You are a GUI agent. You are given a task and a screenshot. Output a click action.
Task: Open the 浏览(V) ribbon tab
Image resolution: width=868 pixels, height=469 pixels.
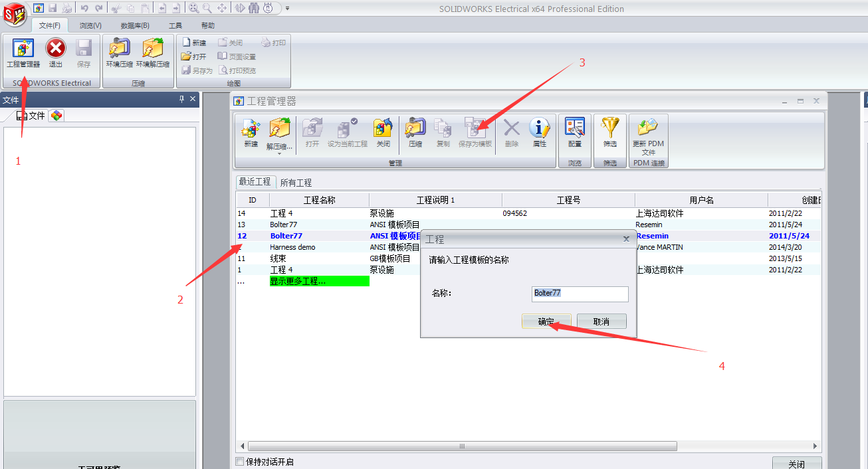[x=91, y=26]
